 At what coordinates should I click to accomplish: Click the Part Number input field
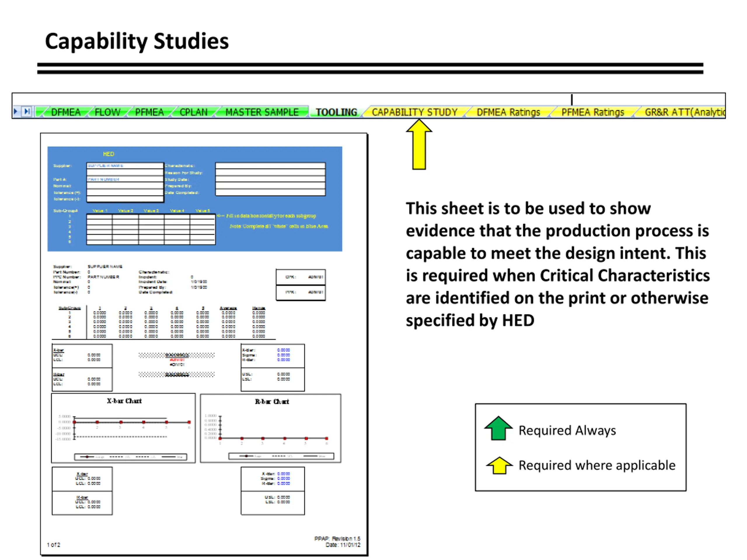tap(125, 179)
